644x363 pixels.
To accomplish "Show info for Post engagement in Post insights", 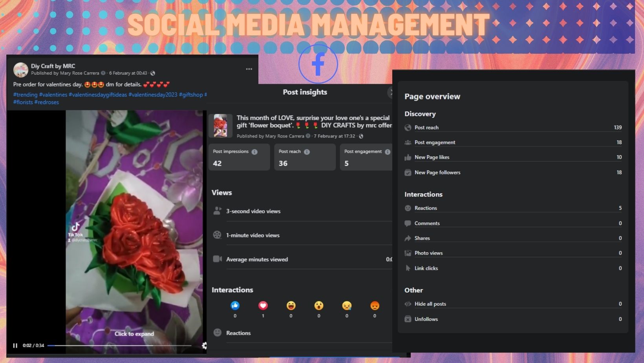I will click(388, 152).
